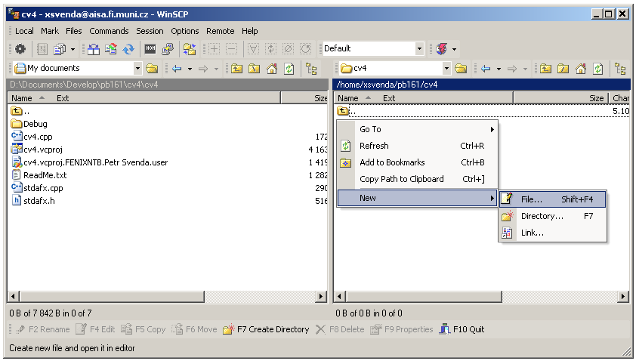Choose Copy Path to Clipboard
639x364 pixels.
click(417, 179)
